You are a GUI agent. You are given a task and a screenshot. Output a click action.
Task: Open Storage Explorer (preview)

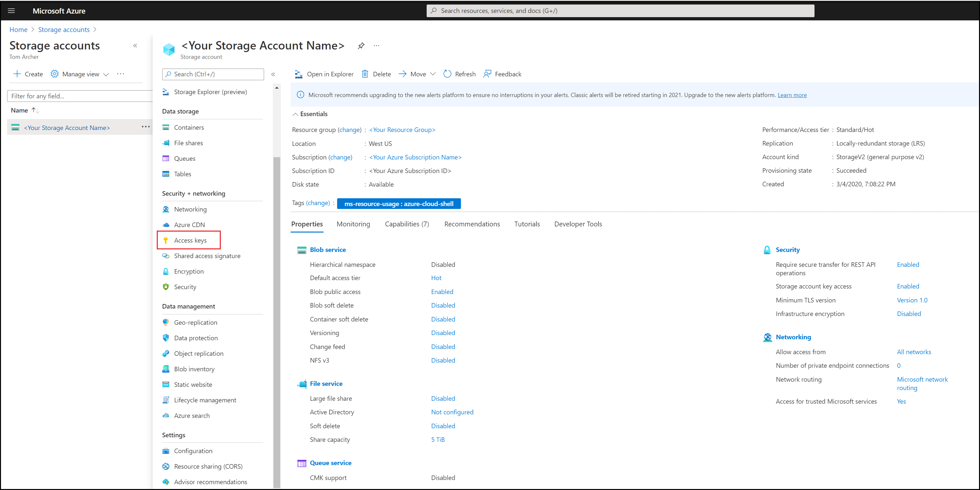pos(210,92)
